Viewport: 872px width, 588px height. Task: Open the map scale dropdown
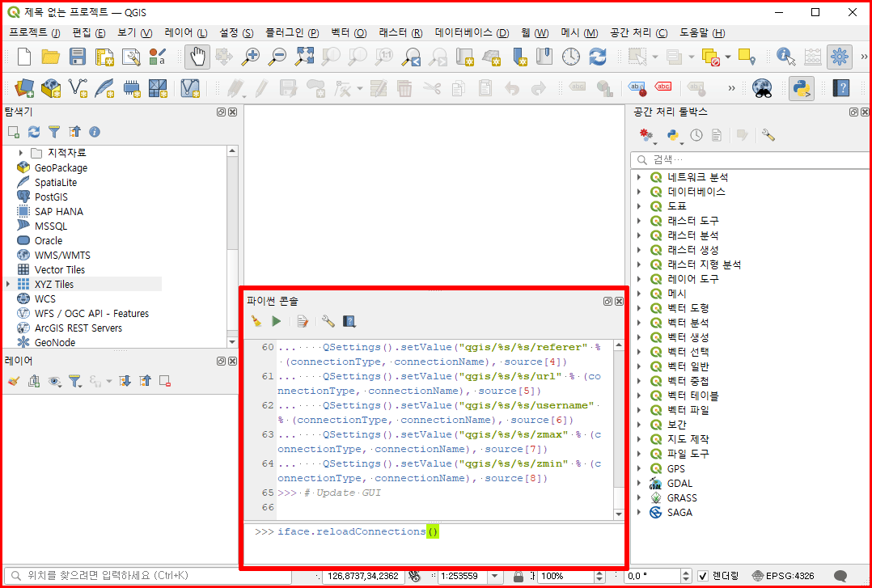493,576
